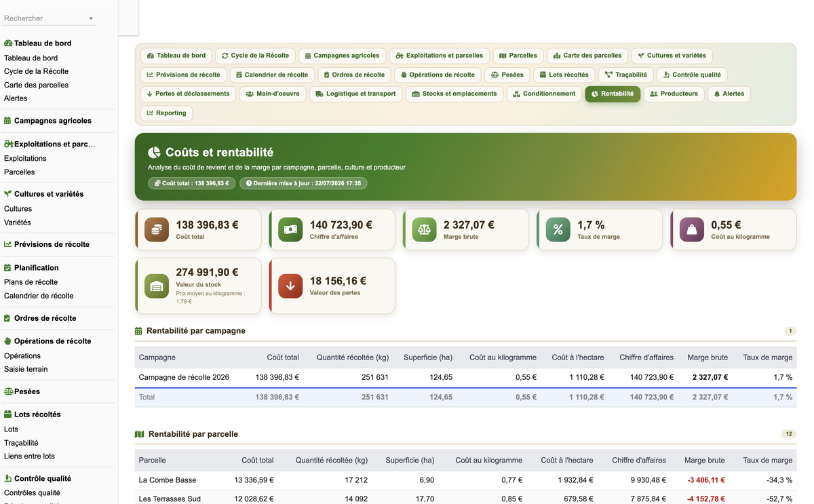Open Saisie terrain in sidebar

tap(26, 369)
